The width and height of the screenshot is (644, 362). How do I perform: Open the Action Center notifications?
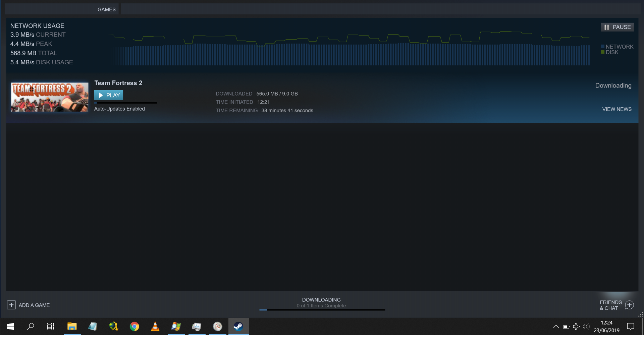click(631, 326)
